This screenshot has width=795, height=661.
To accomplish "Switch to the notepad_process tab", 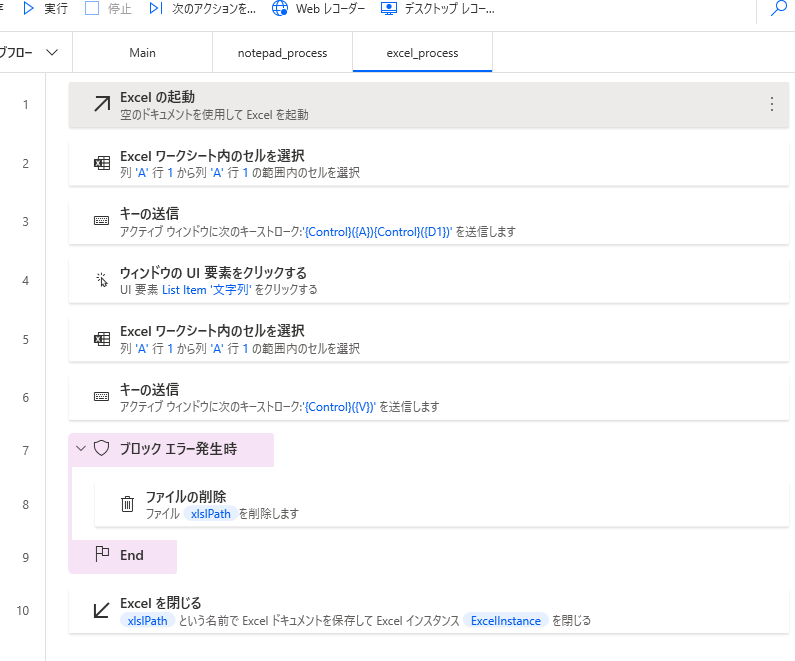I will (x=282, y=53).
